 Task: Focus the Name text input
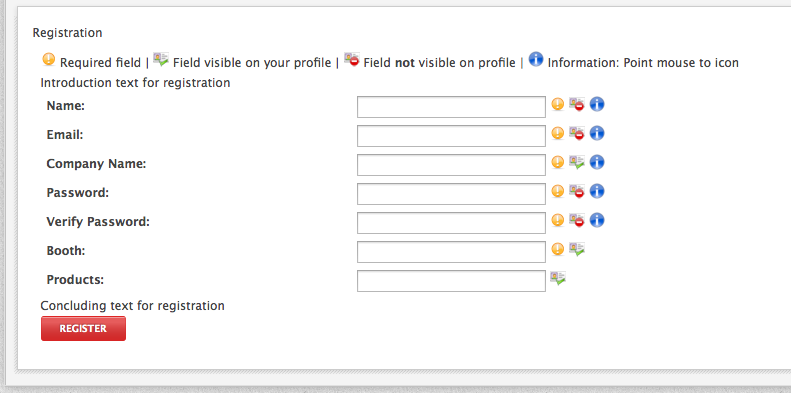[451, 107]
